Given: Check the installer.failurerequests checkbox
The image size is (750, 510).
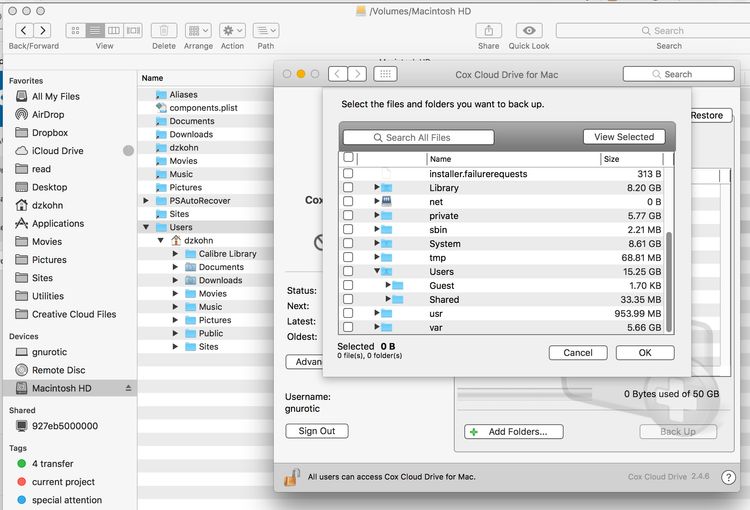Looking at the screenshot, I should [348, 173].
